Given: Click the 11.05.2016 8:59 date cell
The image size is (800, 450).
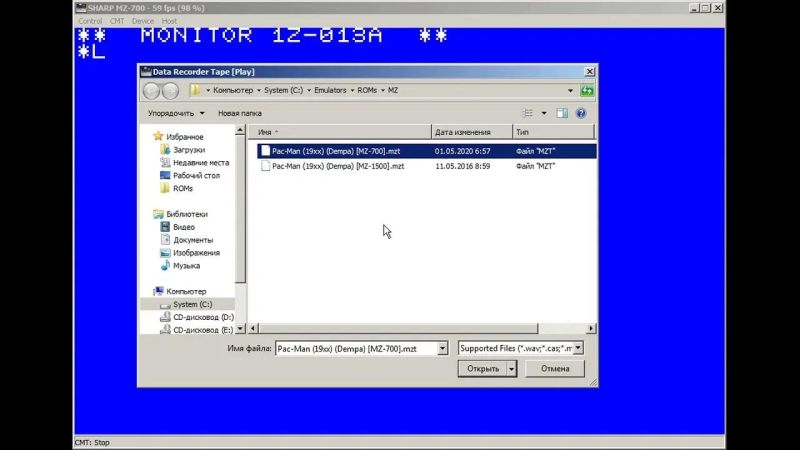Looking at the screenshot, I should pos(462,166).
